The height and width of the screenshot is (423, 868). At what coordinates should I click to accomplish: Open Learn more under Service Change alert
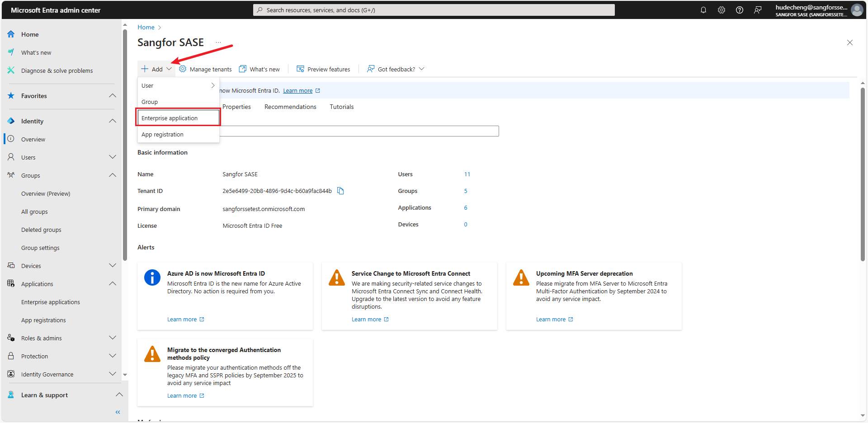pyautogui.click(x=370, y=320)
